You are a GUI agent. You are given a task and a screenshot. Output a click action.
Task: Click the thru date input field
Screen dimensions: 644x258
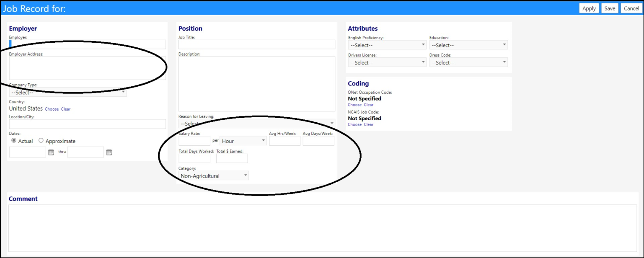click(85, 152)
